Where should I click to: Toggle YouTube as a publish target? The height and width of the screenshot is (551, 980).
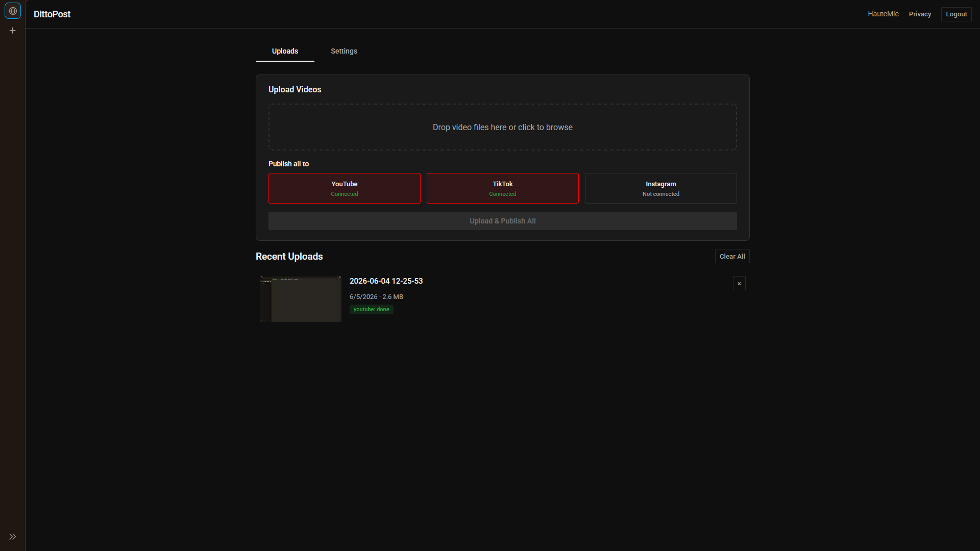[345, 188]
